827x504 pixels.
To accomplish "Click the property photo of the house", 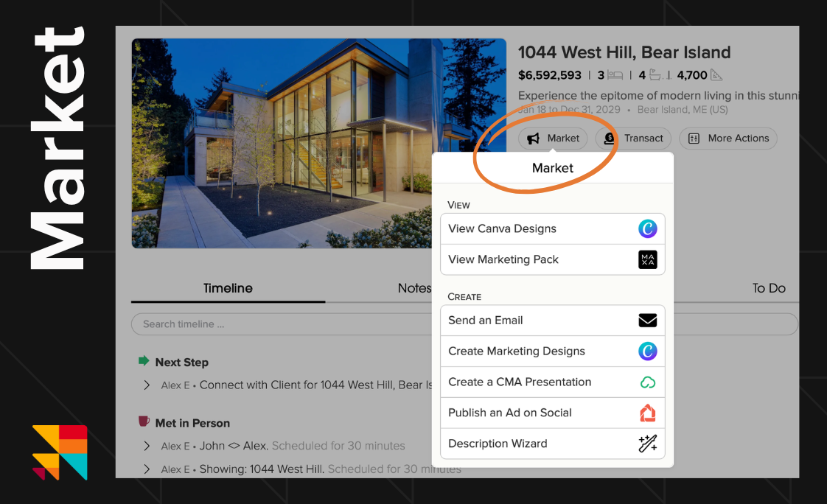I will (318, 143).
